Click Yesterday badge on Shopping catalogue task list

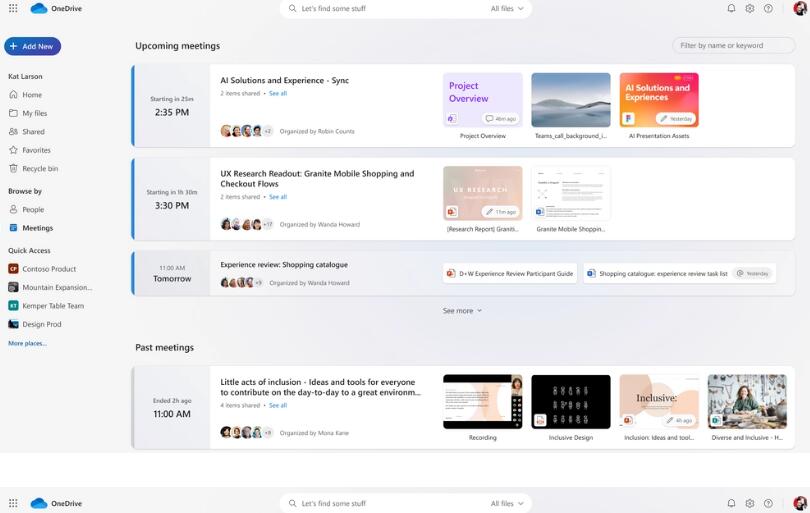(753, 274)
